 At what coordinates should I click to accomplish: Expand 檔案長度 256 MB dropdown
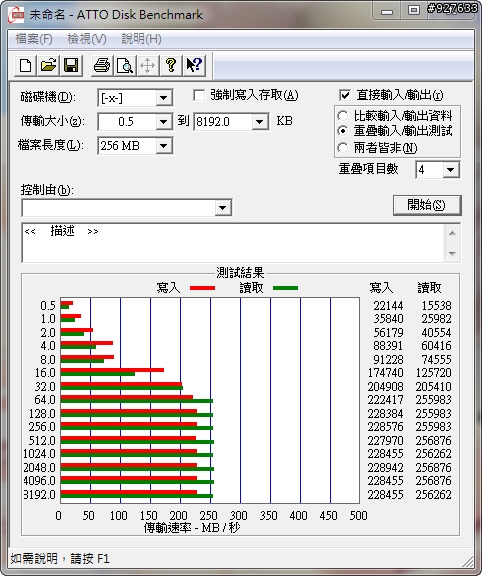(x=163, y=146)
